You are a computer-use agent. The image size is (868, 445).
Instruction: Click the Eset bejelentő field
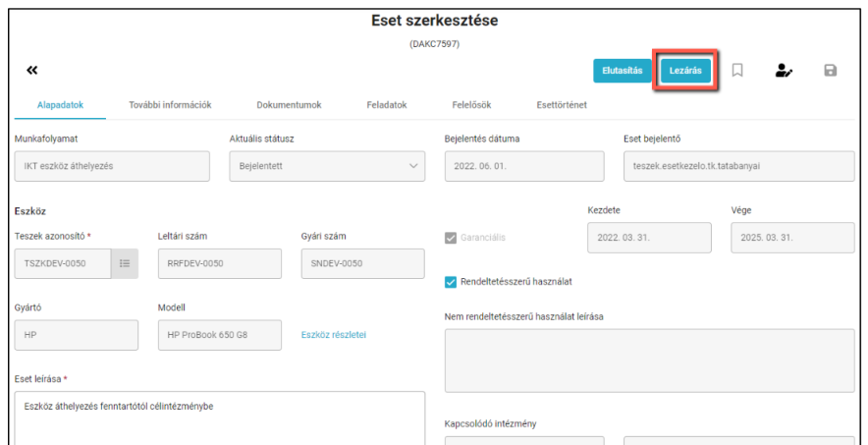tap(739, 166)
